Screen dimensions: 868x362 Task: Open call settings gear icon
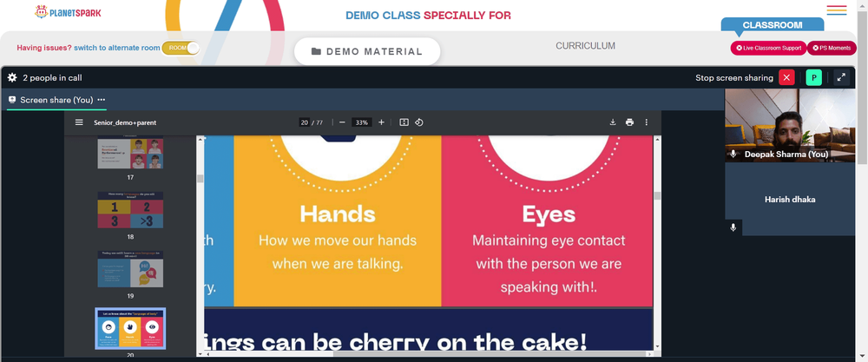pyautogui.click(x=12, y=78)
